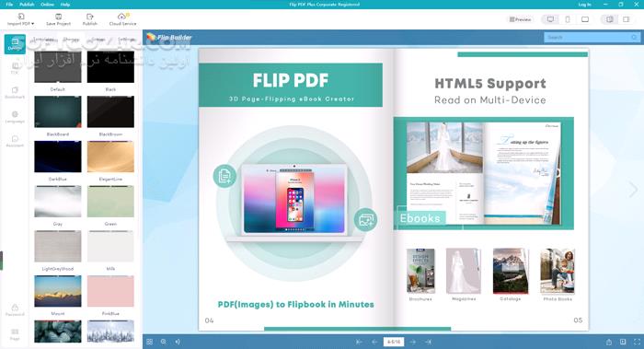This screenshot has height=349, width=644.
Task: Select the Mount theme thumbnail
Action: coord(57,291)
